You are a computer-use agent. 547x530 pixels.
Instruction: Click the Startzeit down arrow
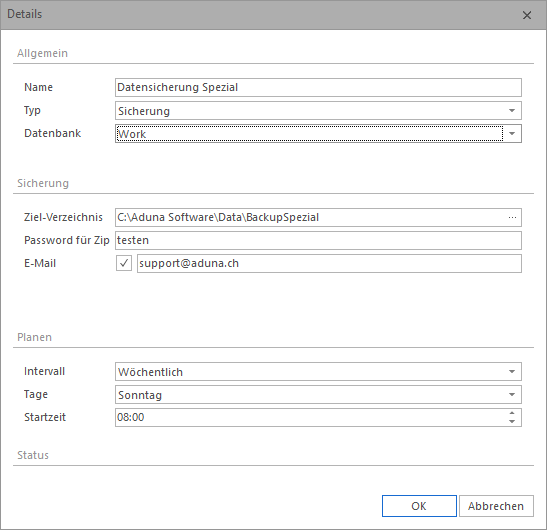pos(512,421)
